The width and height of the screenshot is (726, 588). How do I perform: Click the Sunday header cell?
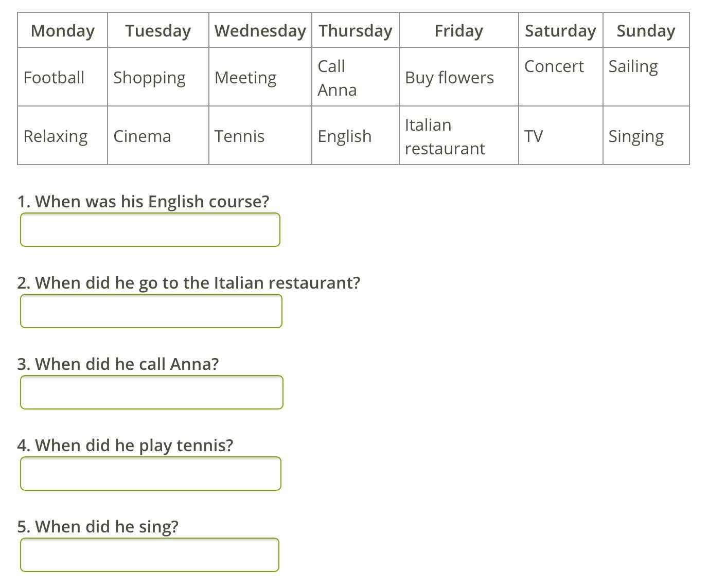click(646, 30)
